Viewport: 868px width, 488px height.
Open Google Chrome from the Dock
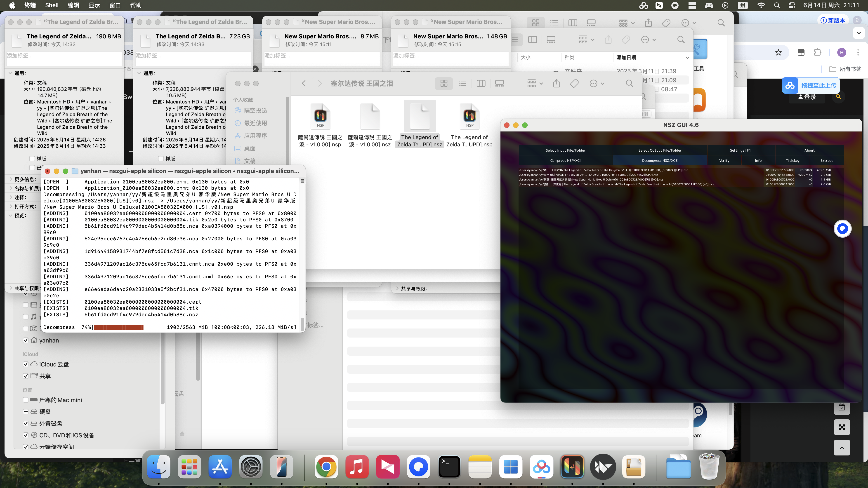(x=326, y=467)
